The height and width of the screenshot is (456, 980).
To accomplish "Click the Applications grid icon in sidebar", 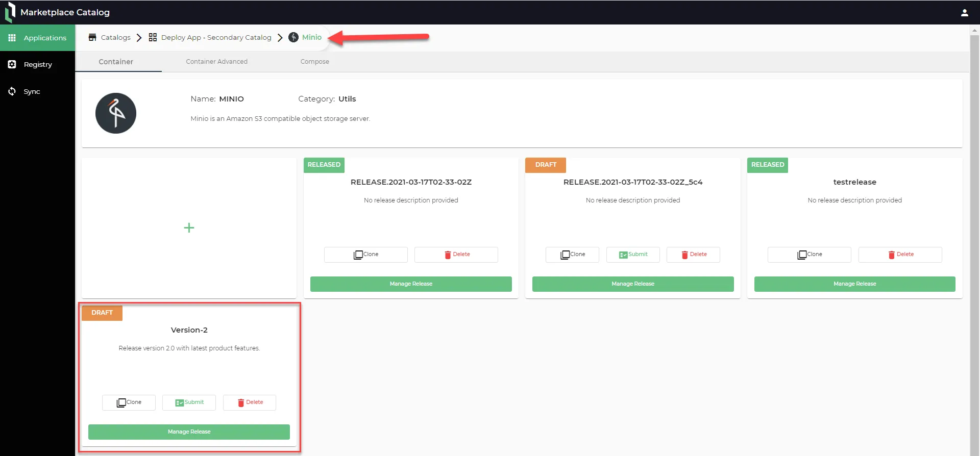I will pyautogui.click(x=12, y=38).
